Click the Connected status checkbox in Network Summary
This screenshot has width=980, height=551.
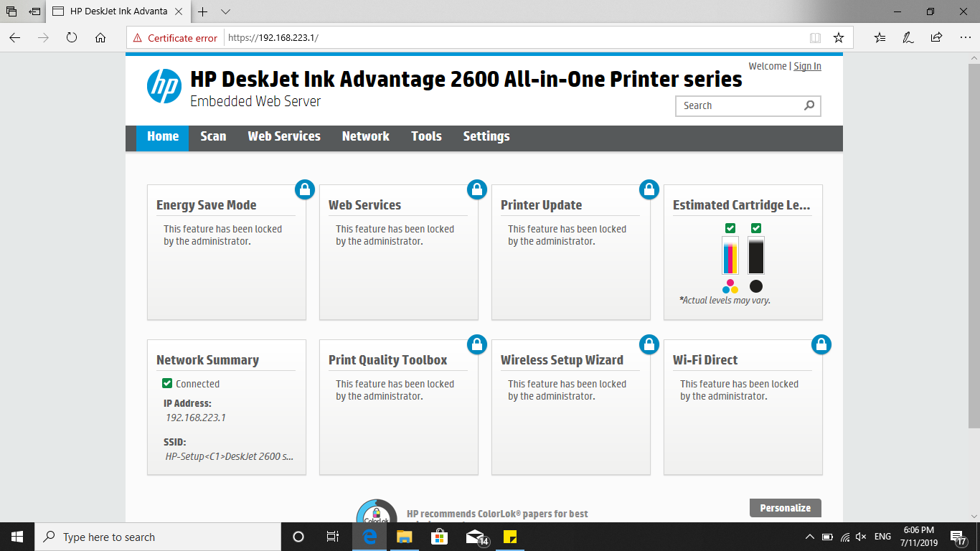click(x=167, y=383)
